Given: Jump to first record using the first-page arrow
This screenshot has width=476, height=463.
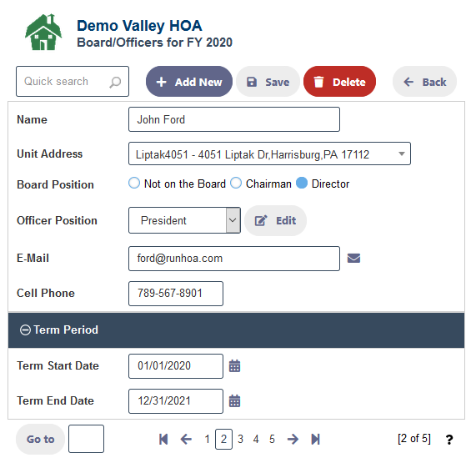Looking at the screenshot, I should 163,439.
